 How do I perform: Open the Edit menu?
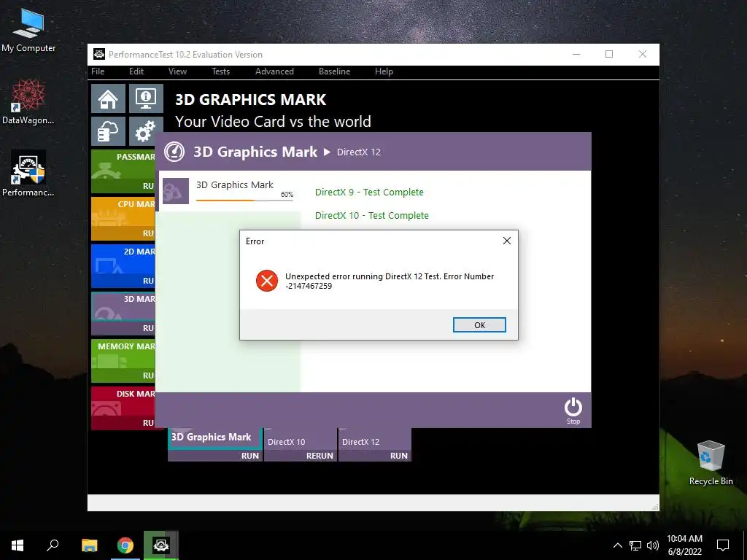[136, 71]
